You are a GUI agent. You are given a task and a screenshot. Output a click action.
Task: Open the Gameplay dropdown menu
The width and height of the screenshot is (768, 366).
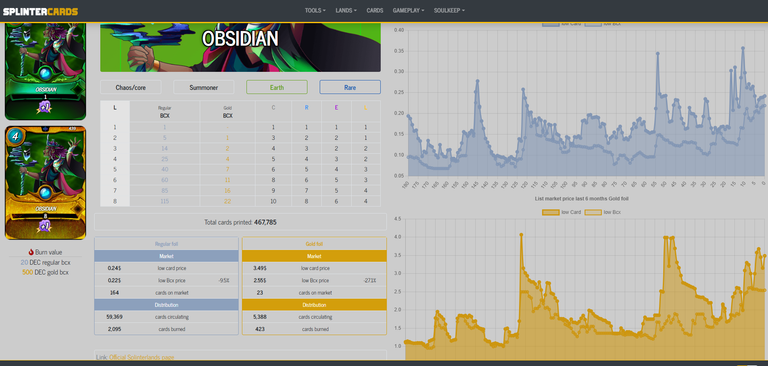(x=408, y=10)
